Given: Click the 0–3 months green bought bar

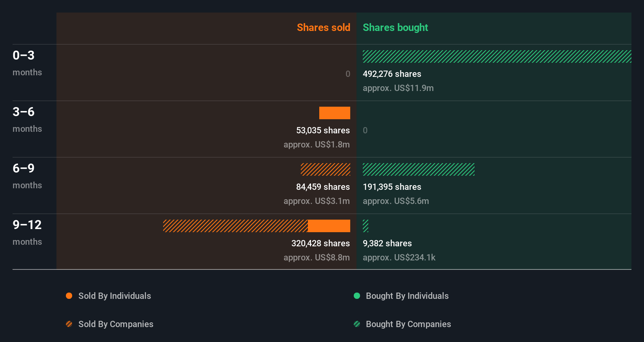Looking at the screenshot, I should (497, 56).
